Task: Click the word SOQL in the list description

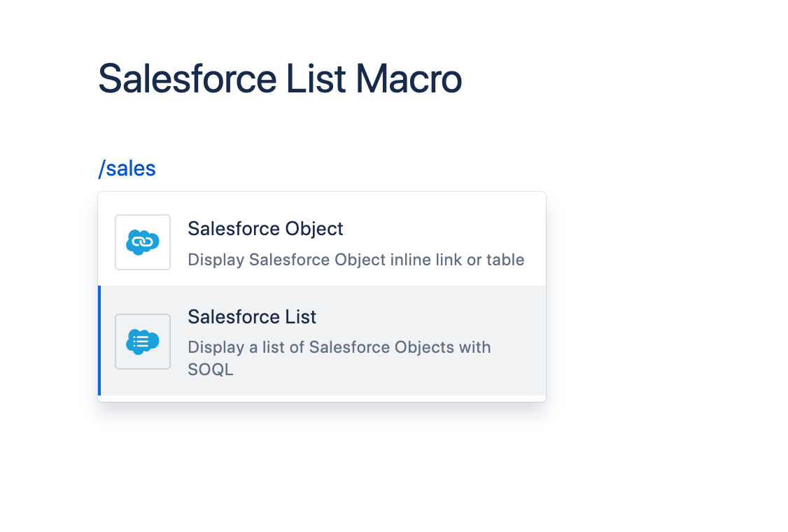Action: 210,370
